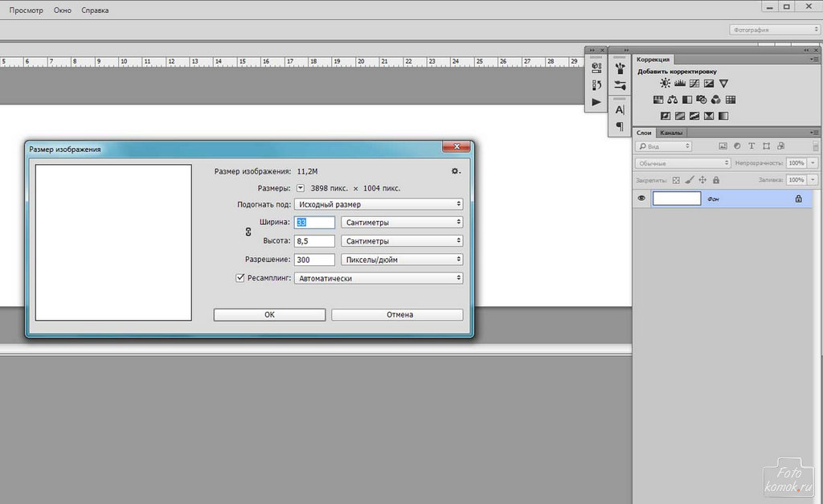Toggle smart object layer filter

pyautogui.click(x=780, y=146)
